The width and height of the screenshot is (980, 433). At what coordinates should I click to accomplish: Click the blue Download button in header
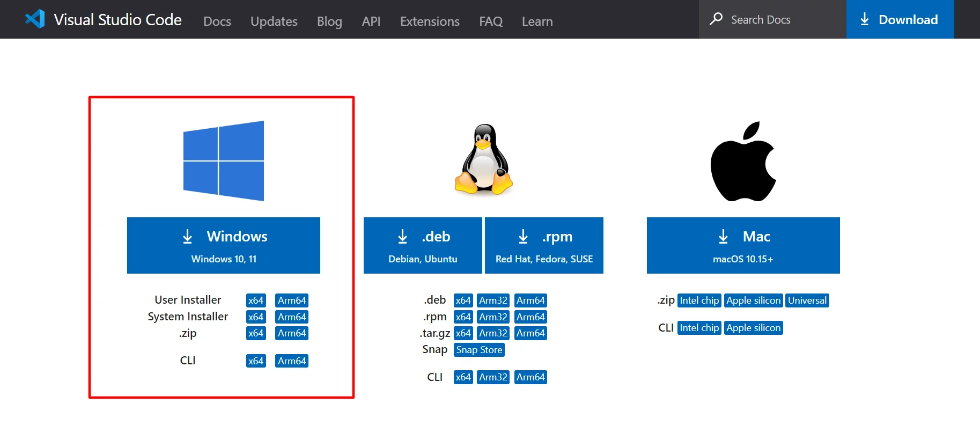click(x=900, y=19)
